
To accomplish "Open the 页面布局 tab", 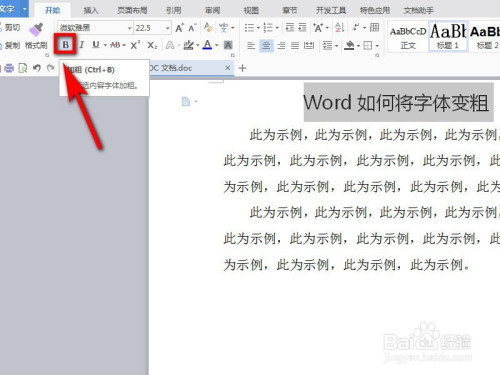I will click(x=132, y=11).
